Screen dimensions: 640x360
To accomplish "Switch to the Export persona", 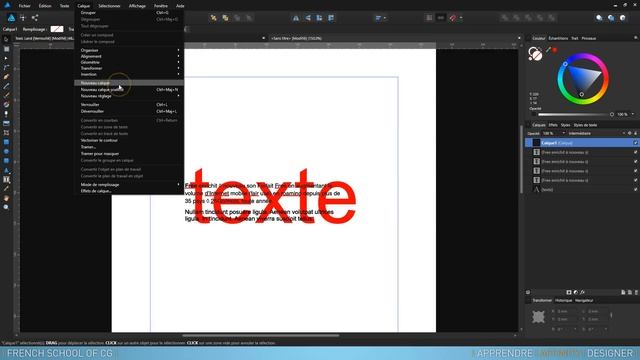I will [35, 18].
